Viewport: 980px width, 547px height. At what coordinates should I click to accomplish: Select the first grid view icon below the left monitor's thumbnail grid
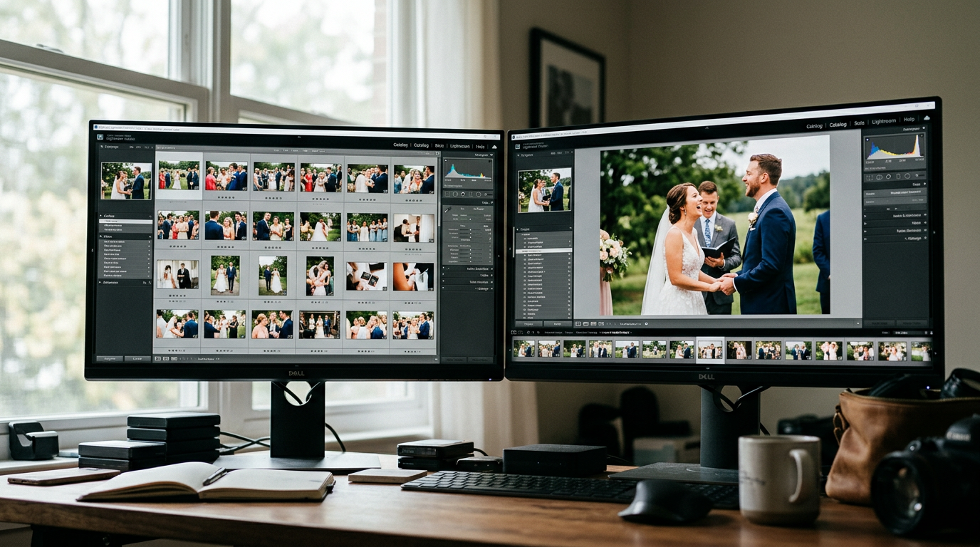(x=157, y=358)
